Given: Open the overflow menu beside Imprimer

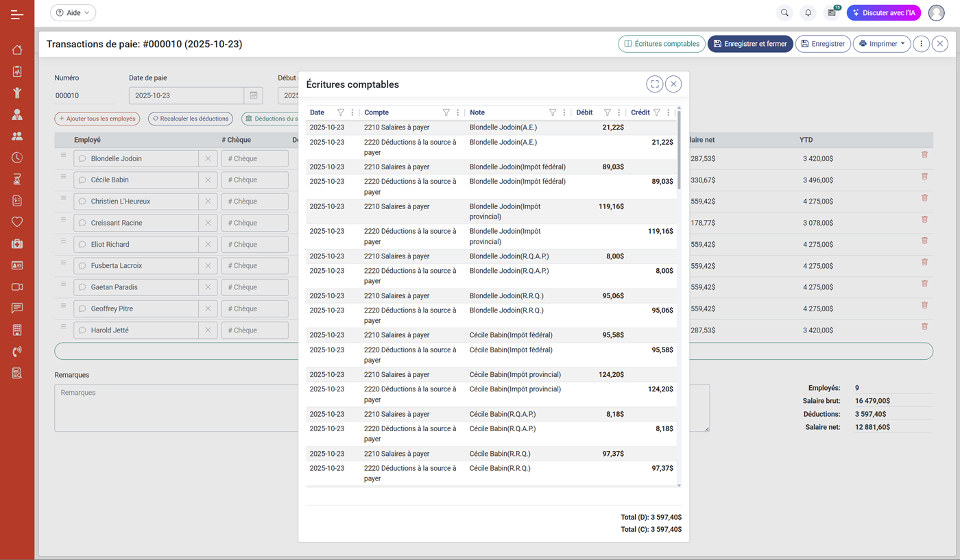Looking at the screenshot, I should (x=921, y=43).
